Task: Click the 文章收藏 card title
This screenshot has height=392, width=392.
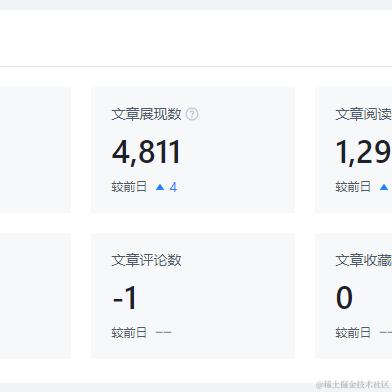Action: pos(364,260)
